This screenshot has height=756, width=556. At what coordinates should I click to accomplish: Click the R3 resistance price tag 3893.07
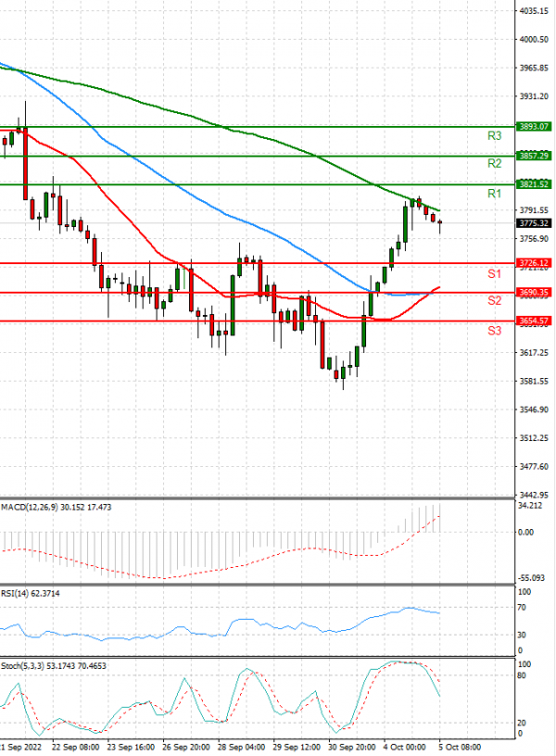point(533,127)
